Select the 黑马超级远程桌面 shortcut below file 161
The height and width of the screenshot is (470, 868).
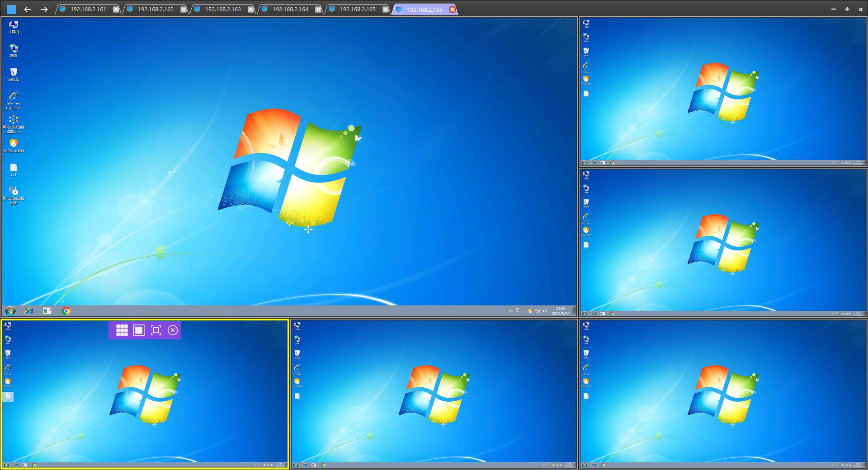(x=14, y=195)
